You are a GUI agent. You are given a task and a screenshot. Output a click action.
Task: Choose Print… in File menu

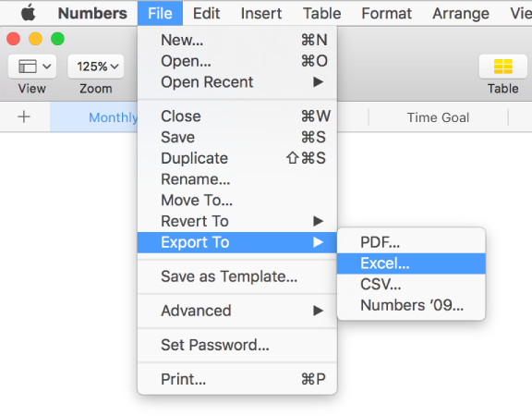[x=237, y=379]
